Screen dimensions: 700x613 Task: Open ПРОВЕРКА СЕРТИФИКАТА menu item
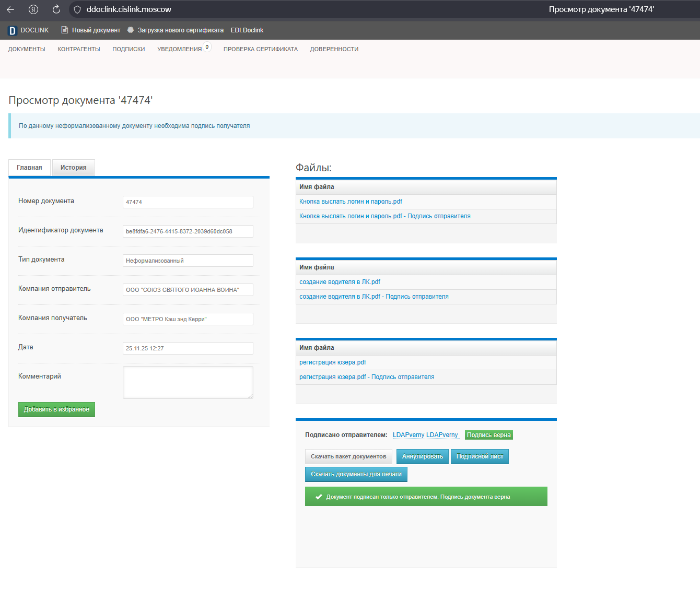pos(261,49)
